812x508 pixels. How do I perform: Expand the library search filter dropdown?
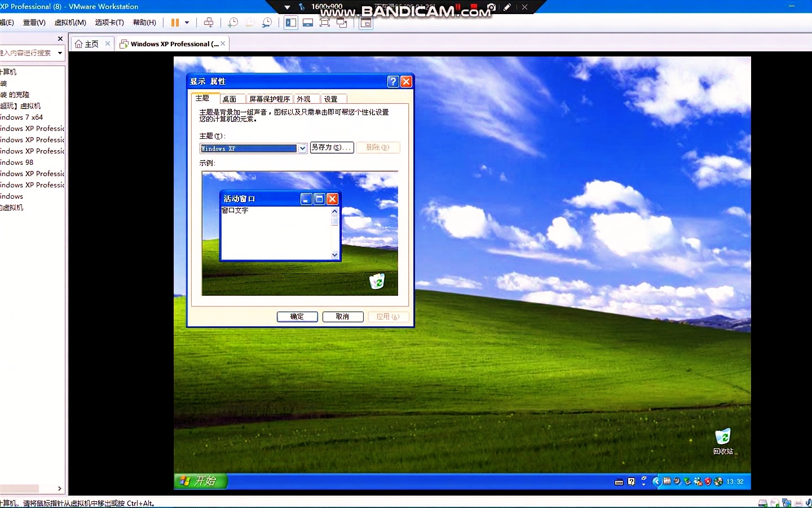(x=60, y=53)
